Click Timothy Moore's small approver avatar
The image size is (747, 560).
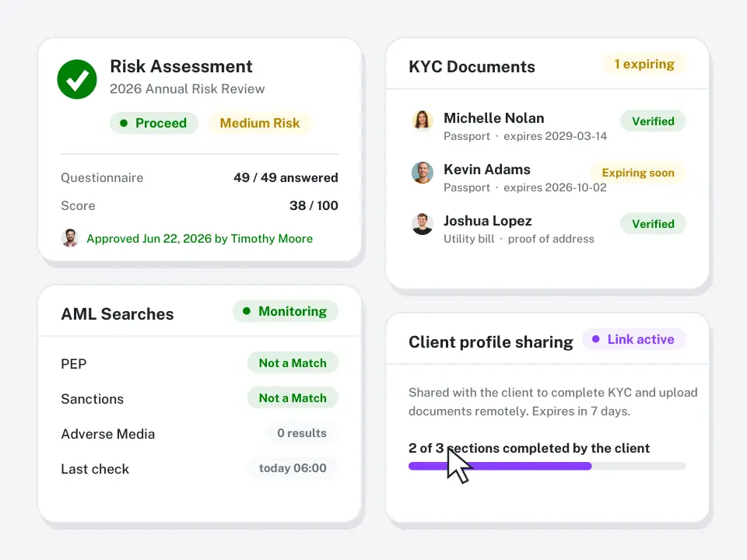(x=70, y=238)
